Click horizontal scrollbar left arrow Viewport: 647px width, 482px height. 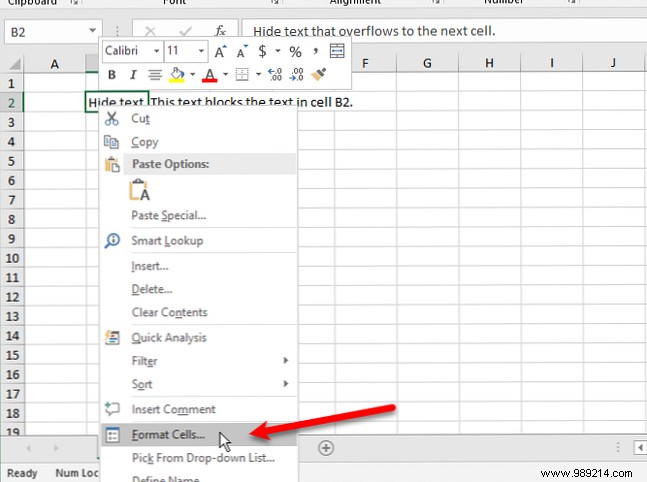[640, 448]
